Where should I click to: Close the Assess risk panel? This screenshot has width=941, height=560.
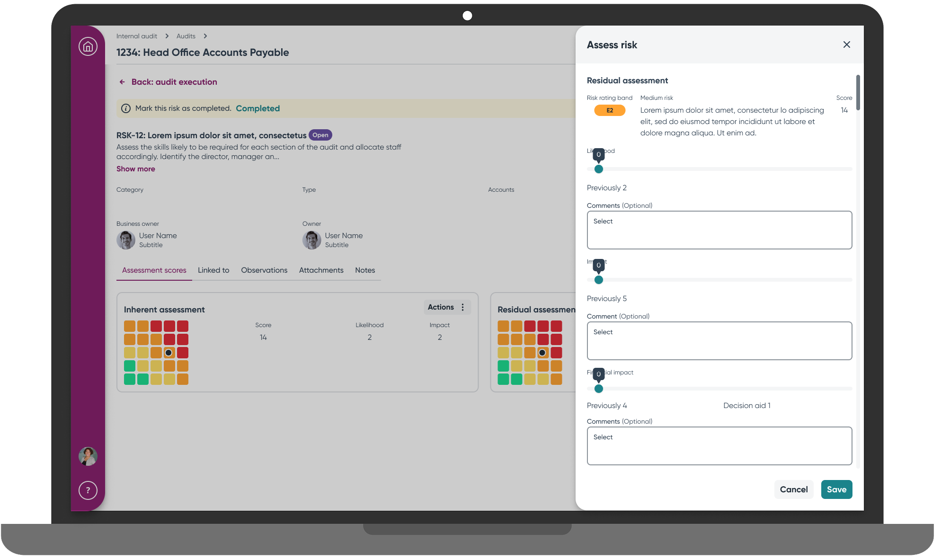(847, 44)
